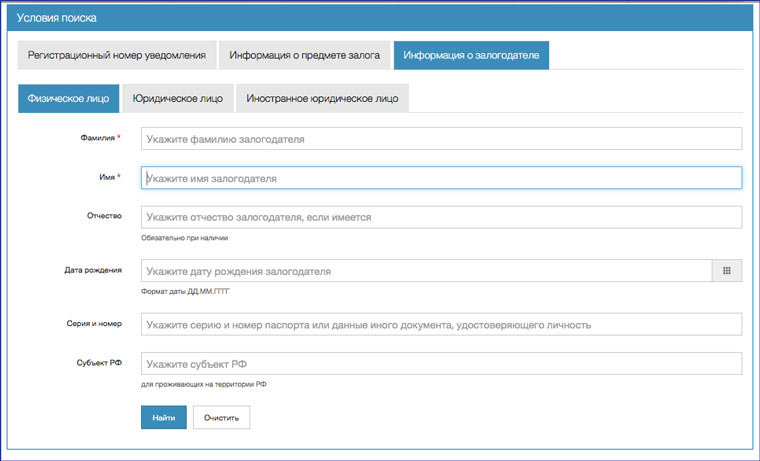
Task: Click the Дата рождения date field
Action: click(426, 270)
